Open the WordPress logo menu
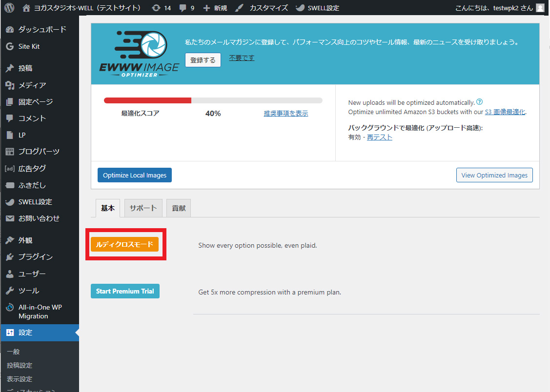 click(9, 8)
